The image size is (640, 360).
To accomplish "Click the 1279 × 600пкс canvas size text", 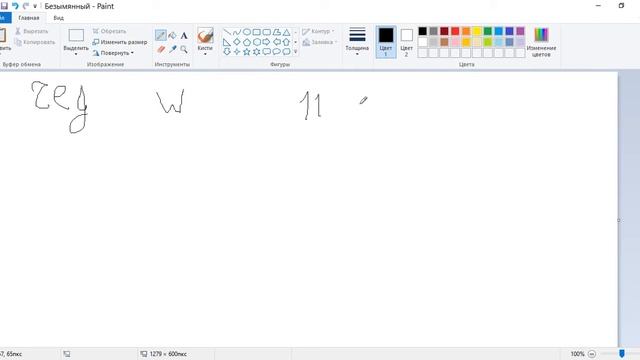I will [x=168, y=354].
